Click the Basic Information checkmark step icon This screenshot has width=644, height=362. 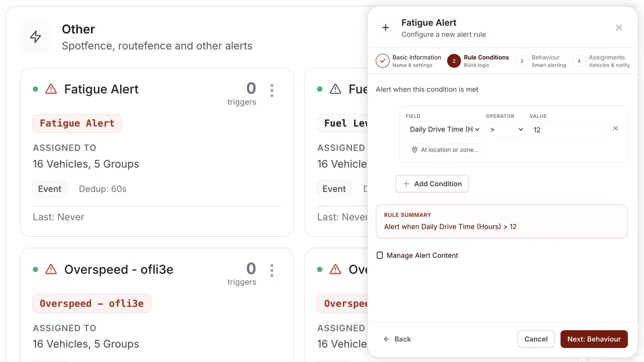[x=383, y=61]
